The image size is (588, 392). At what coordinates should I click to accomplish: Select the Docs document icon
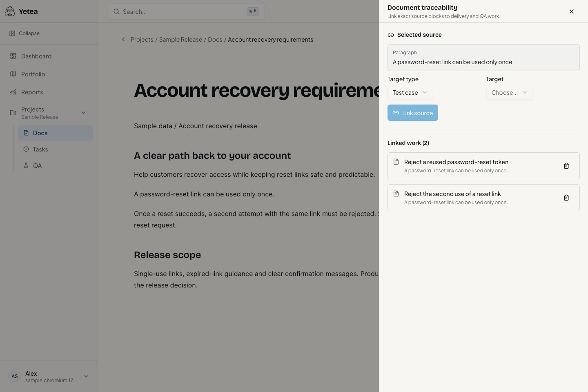click(x=26, y=133)
